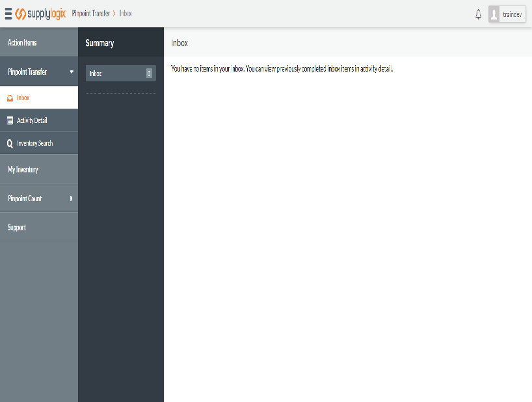Select My Inventory in sidebar

click(23, 170)
